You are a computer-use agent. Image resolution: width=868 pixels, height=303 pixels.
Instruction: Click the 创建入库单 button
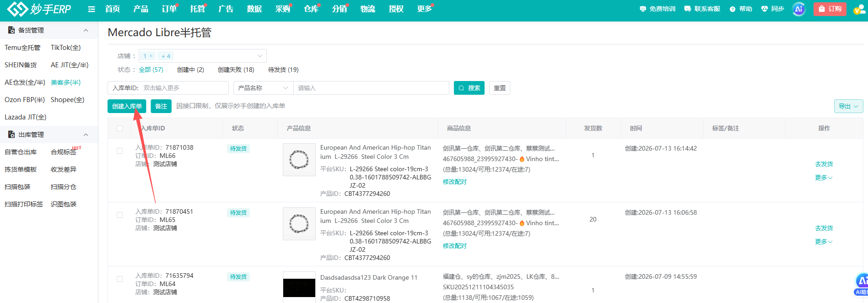[127, 106]
